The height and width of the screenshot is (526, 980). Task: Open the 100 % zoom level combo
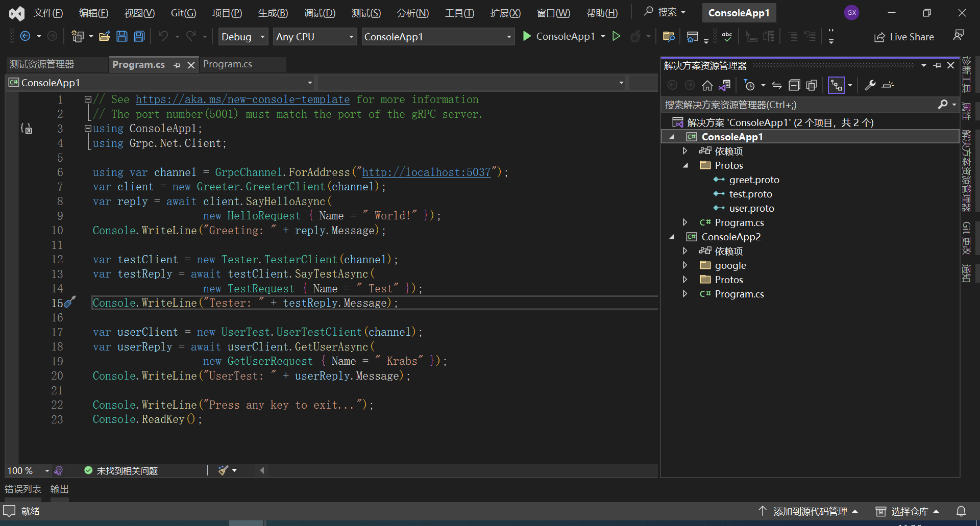28,470
